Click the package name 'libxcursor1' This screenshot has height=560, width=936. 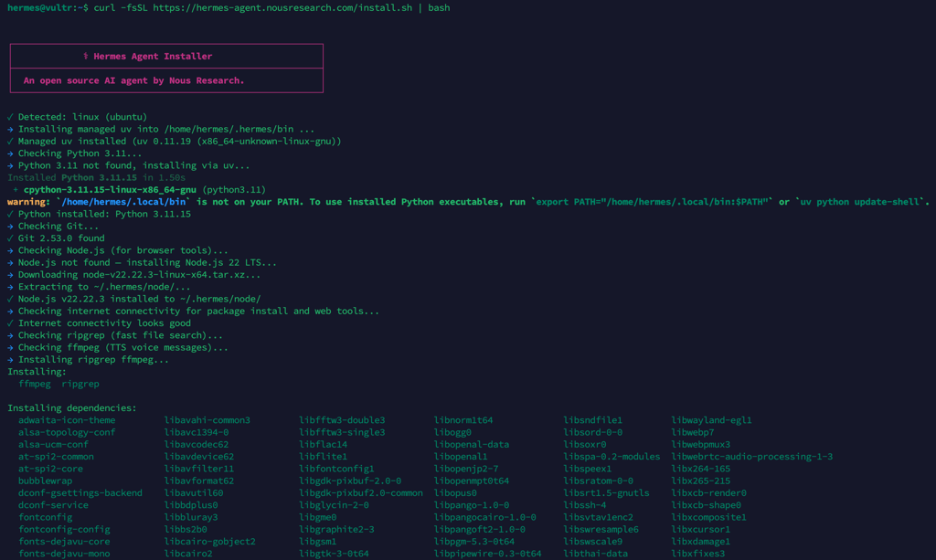701,529
